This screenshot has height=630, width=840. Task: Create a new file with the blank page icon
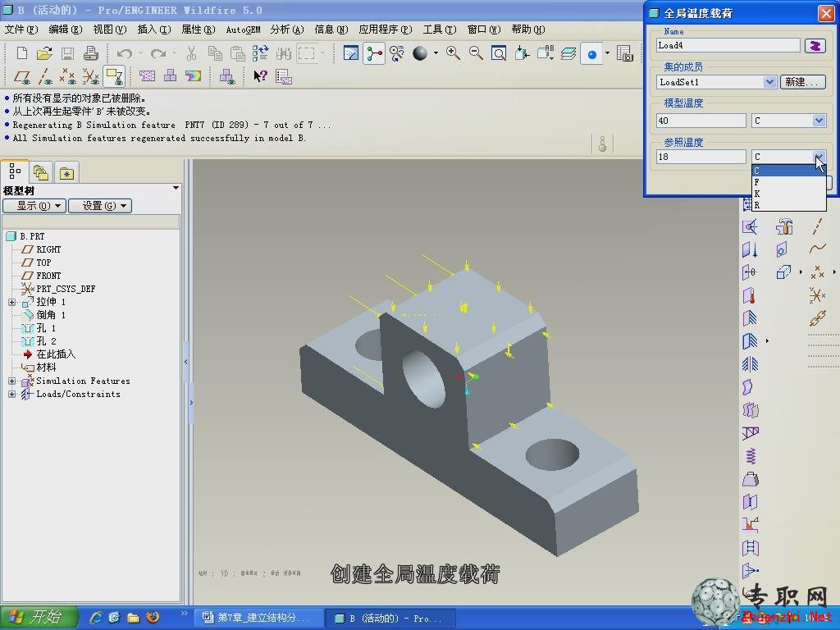click(22, 53)
